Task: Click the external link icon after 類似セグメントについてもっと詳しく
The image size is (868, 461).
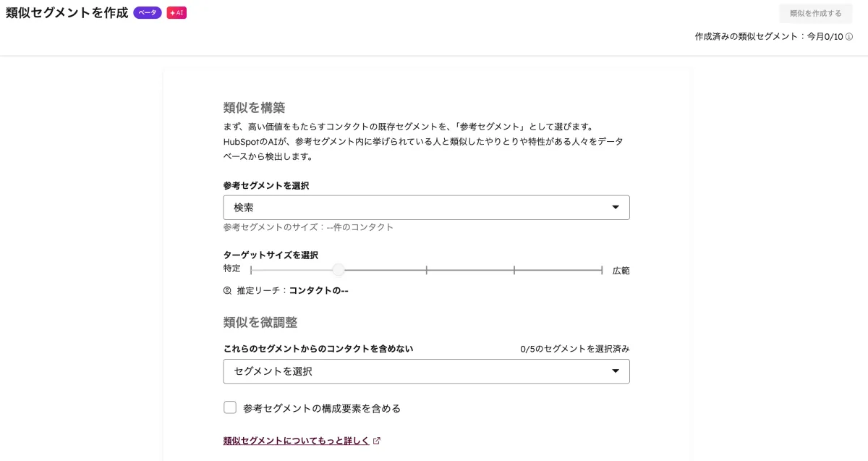Action: pos(377,440)
